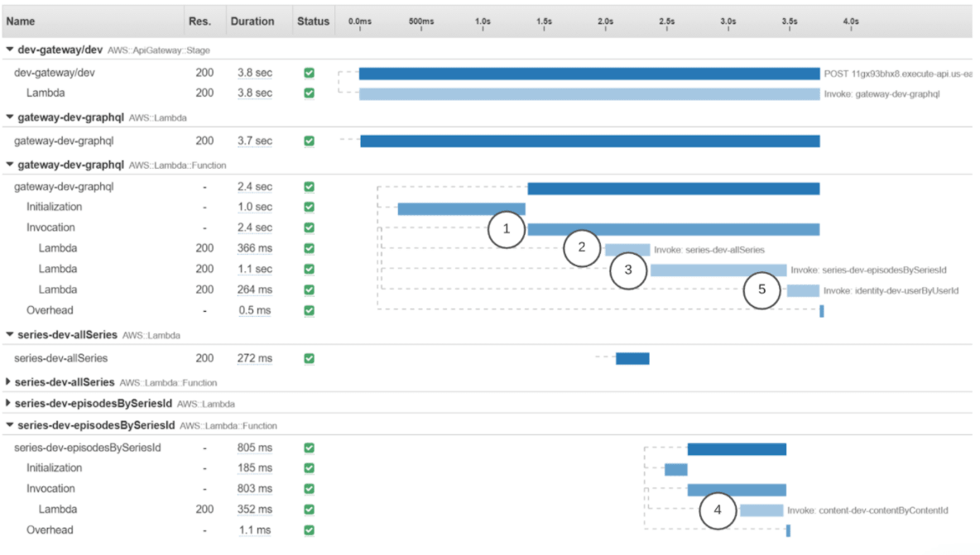This screenshot has width=980, height=555.
Task: Click the 'POST 11gx93bhx8.execute-api' label
Action: click(897, 74)
